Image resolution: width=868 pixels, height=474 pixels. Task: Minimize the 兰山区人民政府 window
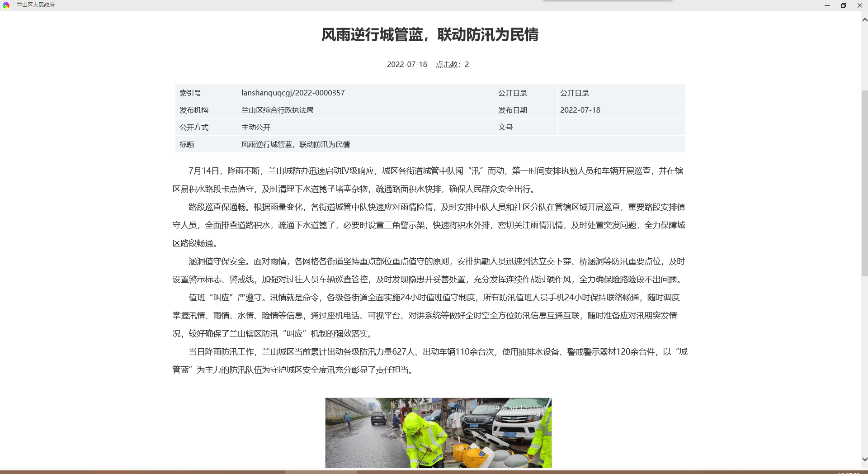tap(827, 5)
